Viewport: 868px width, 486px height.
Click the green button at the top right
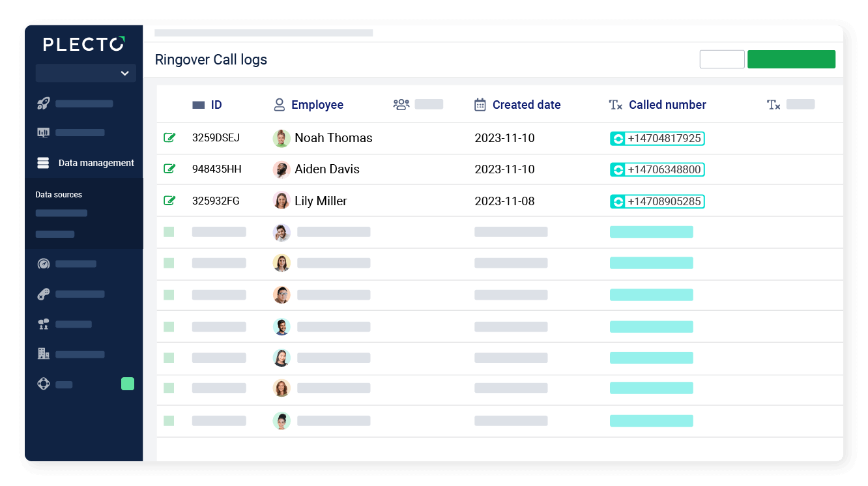coord(791,59)
